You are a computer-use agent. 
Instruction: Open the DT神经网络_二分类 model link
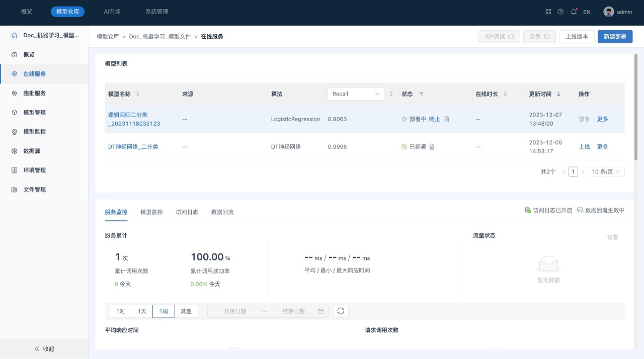tap(133, 147)
